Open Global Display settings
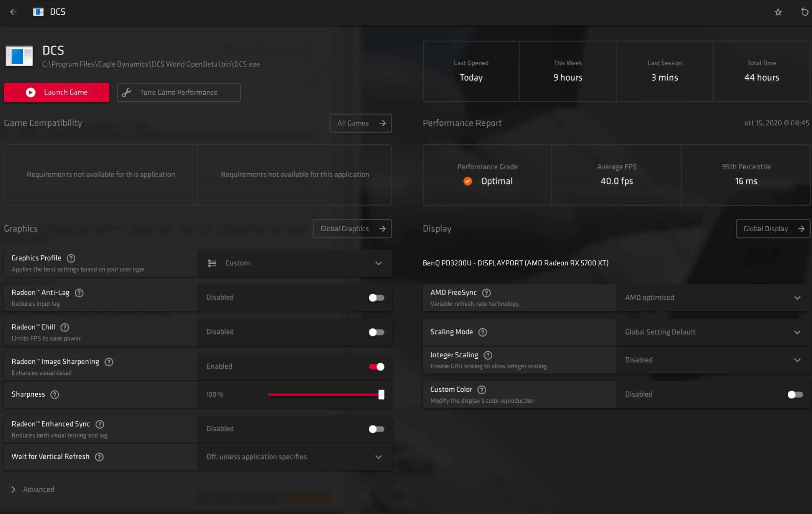812x514 pixels. coord(773,229)
